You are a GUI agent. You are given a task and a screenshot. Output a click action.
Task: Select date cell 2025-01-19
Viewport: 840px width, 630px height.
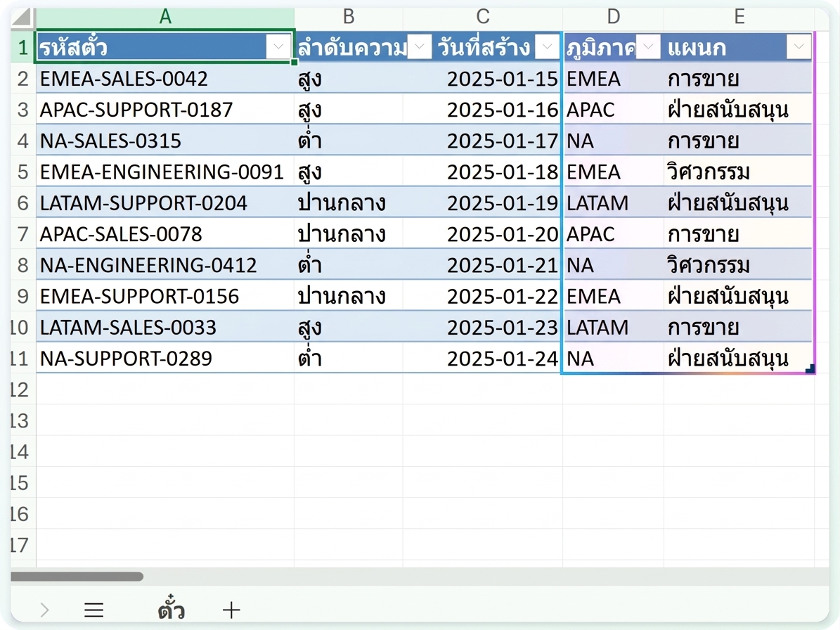483,203
